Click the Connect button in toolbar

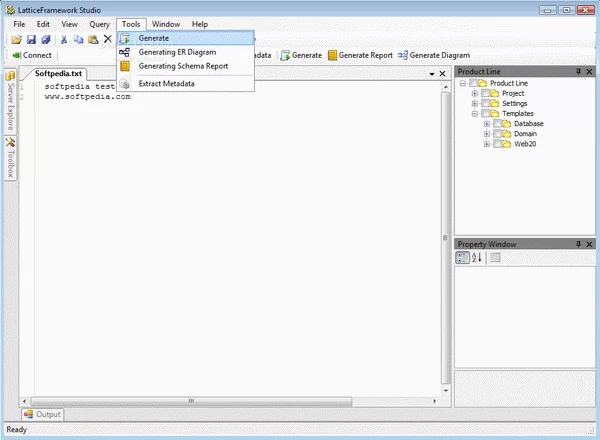[x=32, y=55]
